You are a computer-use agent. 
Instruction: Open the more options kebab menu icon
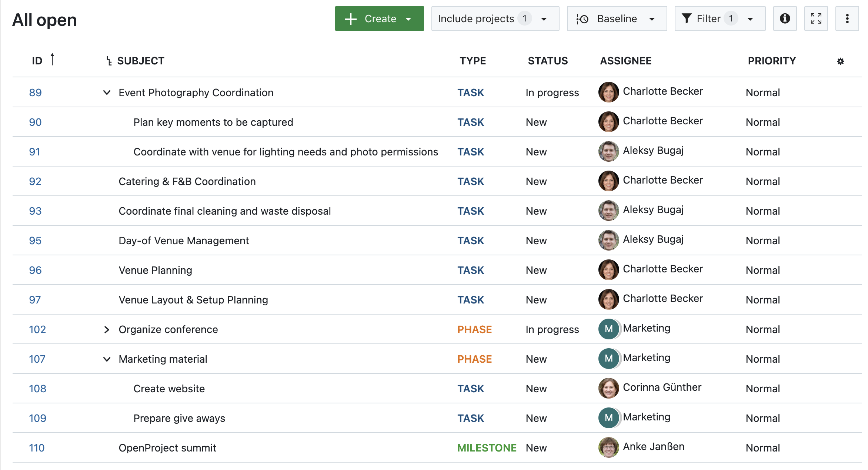(x=847, y=19)
